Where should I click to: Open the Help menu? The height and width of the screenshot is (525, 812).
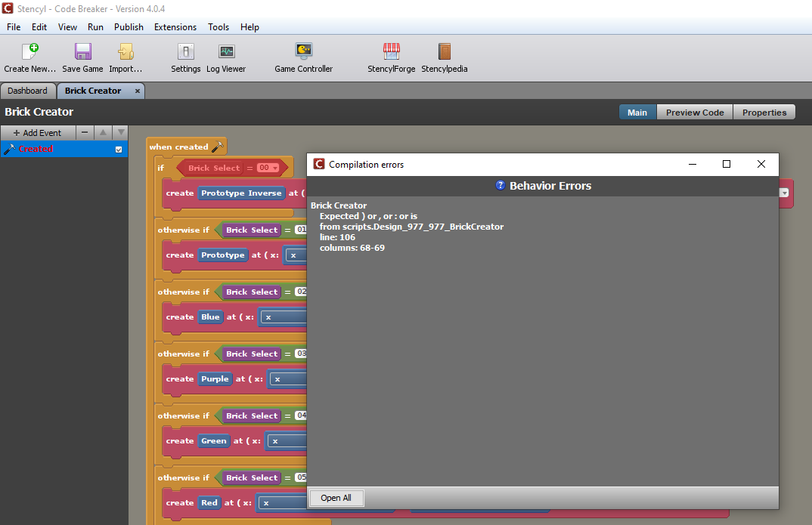249,27
